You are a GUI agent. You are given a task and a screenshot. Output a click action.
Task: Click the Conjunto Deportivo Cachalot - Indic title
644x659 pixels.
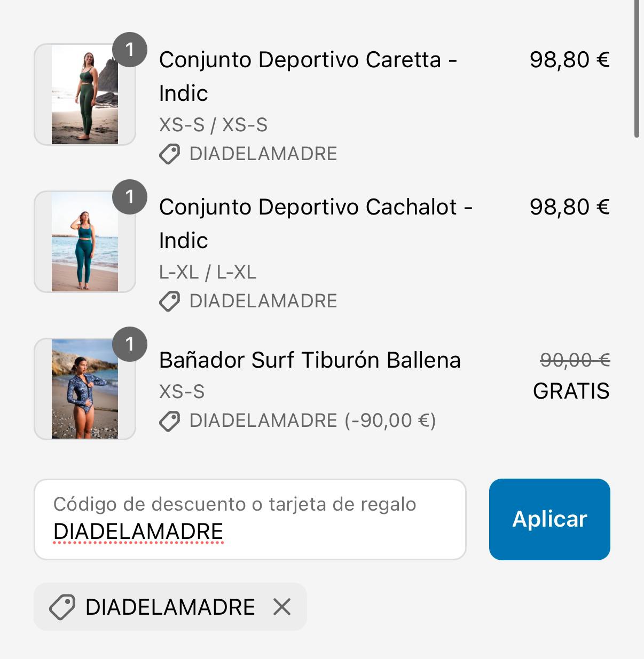pos(315,224)
